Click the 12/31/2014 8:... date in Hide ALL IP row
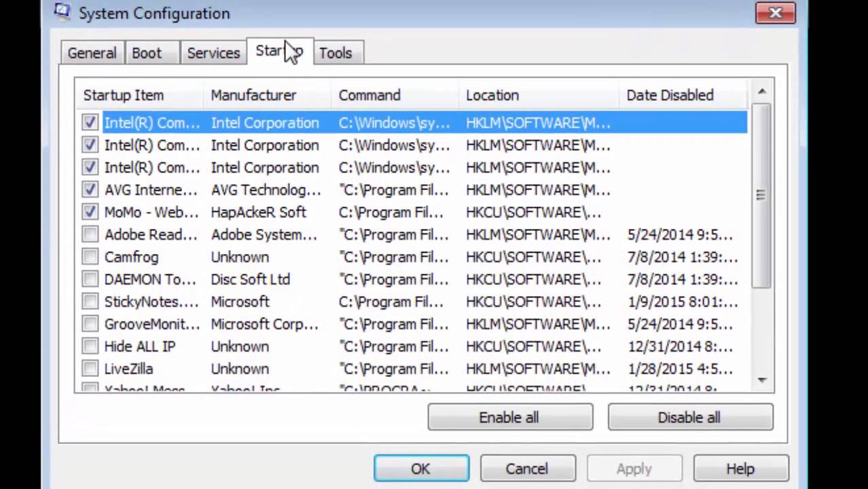This screenshot has width=868, height=489. click(680, 346)
